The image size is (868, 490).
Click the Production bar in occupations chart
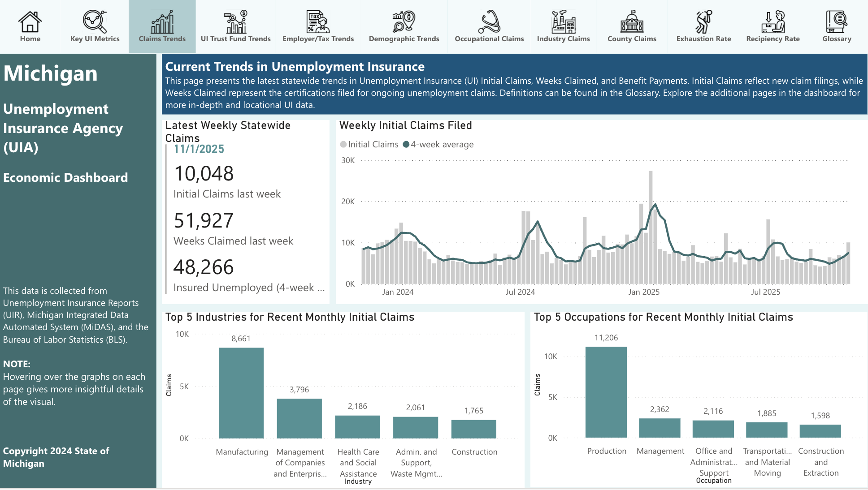(x=606, y=392)
